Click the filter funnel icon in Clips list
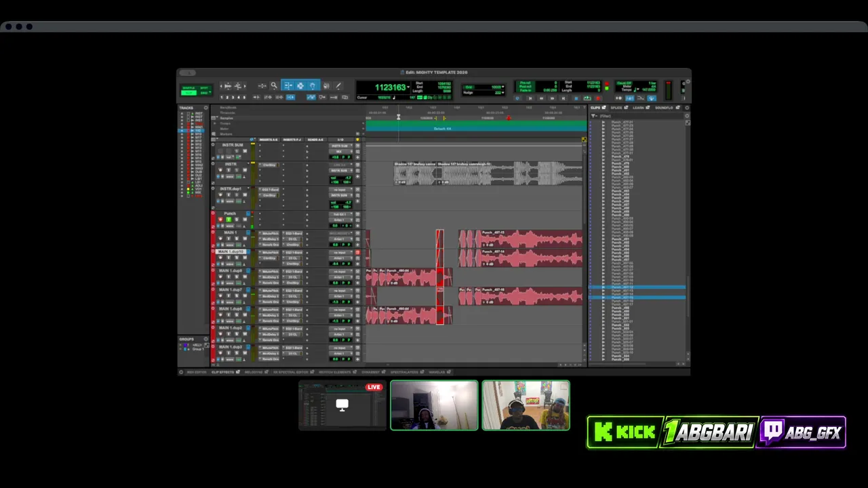 [594, 116]
